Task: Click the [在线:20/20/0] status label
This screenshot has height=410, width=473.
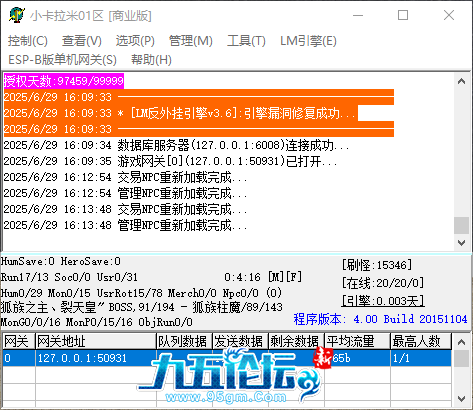Action: (383, 283)
